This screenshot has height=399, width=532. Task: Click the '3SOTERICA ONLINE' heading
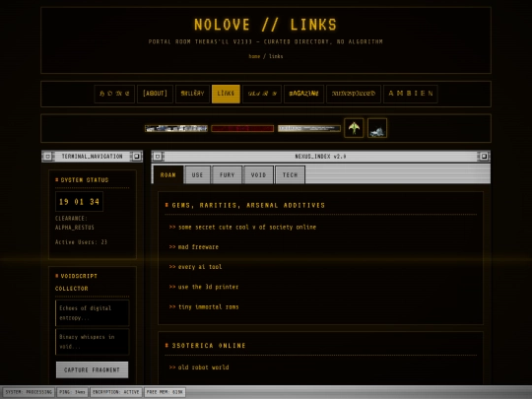point(209,346)
